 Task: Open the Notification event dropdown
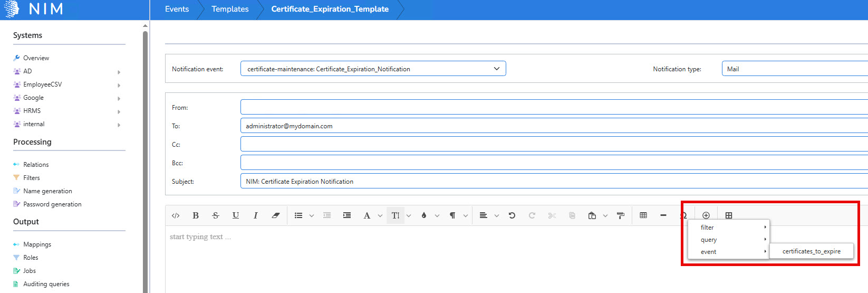pos(373,69)
